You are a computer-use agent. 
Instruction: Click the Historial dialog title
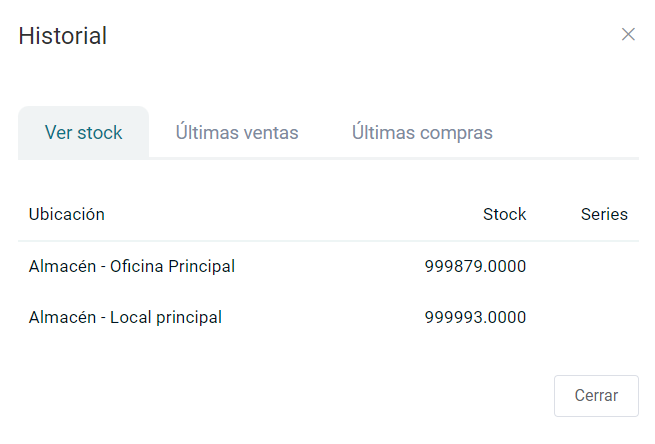click(63, 36)
